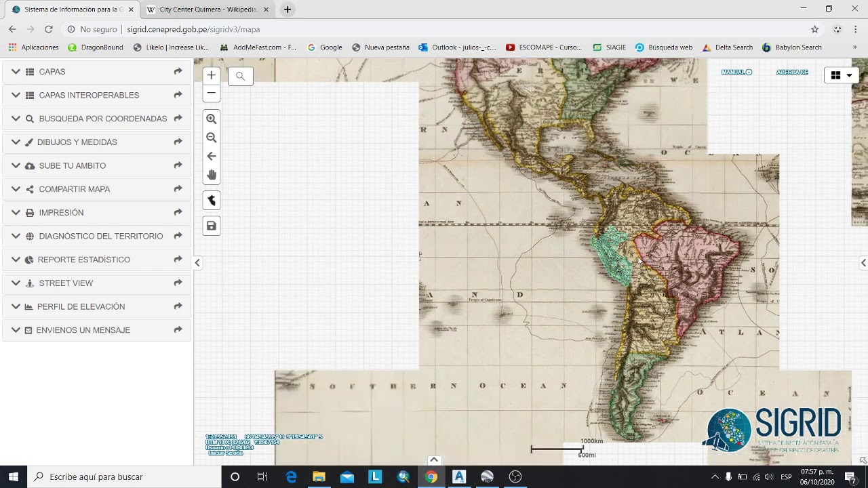Open the MANUAL link at top
This screenshot has height=488, width=868.
click(x=736, y=72)
